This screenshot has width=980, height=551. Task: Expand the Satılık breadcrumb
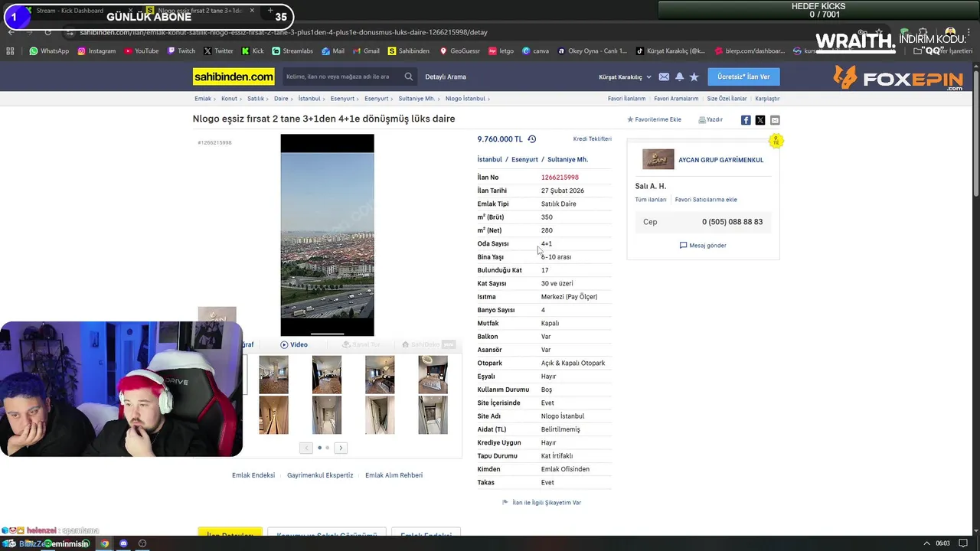258,99
